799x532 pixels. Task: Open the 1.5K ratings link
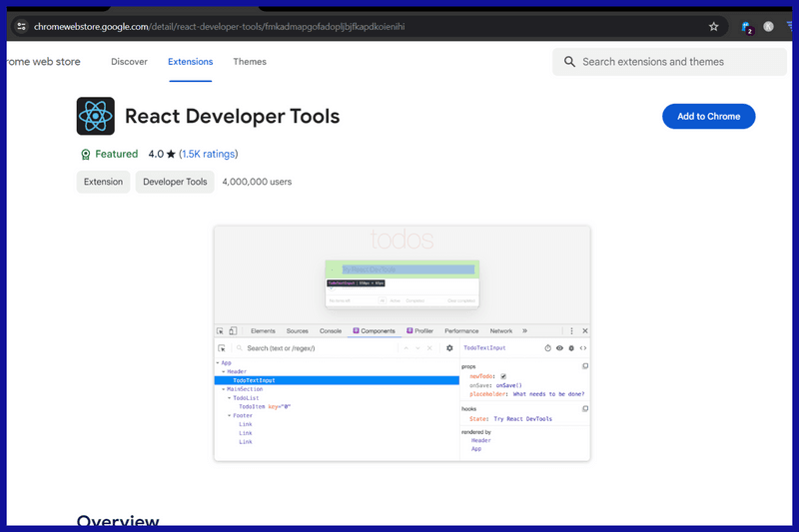point(208,155)
